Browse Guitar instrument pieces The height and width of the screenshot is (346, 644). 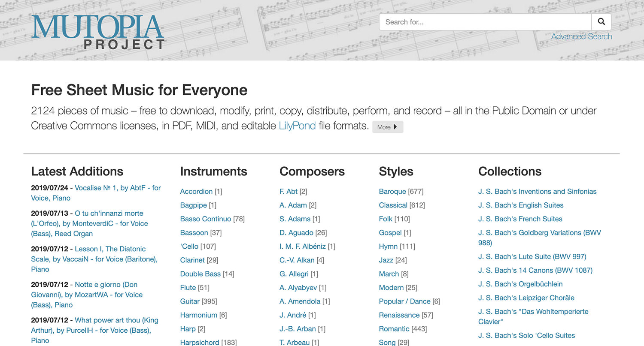190,301
